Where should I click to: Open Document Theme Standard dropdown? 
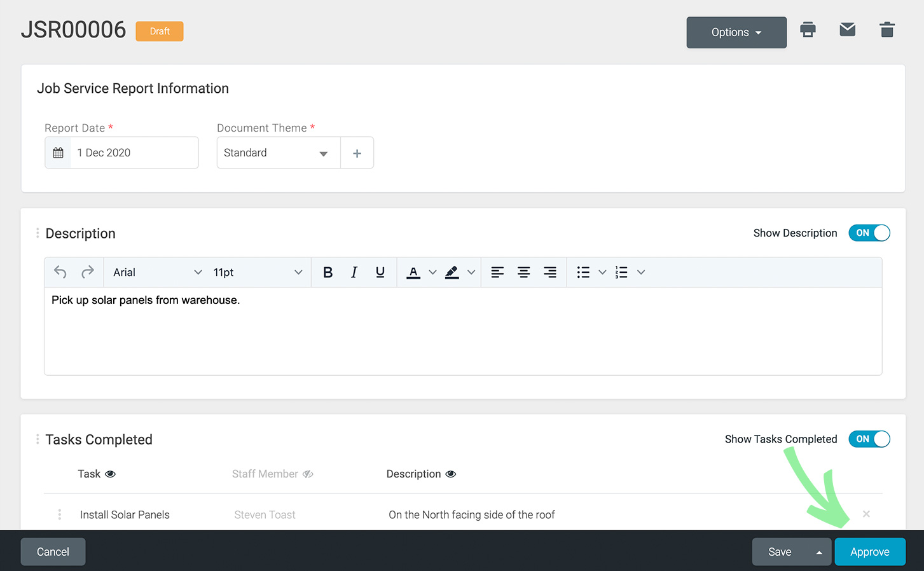pos(279,153)
